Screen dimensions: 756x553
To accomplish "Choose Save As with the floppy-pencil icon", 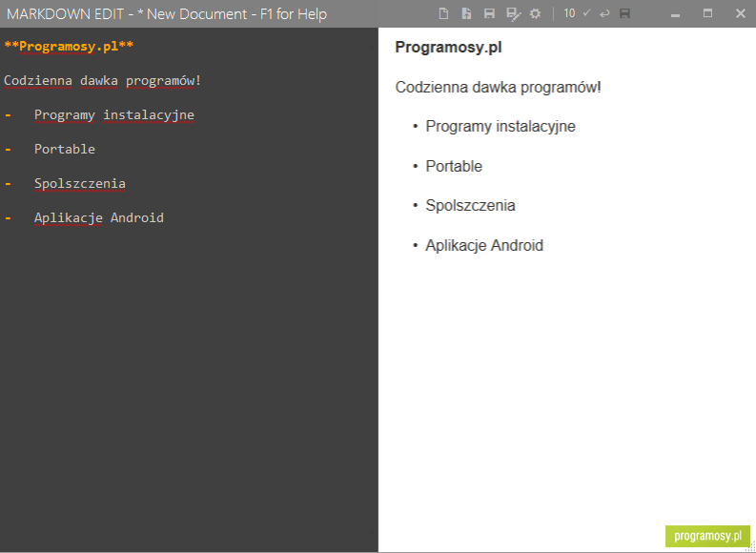I will (514, 14).
